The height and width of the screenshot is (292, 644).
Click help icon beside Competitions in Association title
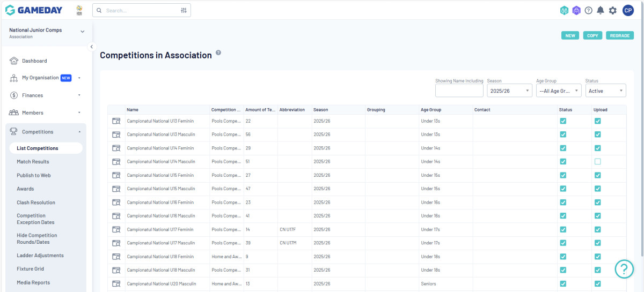click(218, 53)
